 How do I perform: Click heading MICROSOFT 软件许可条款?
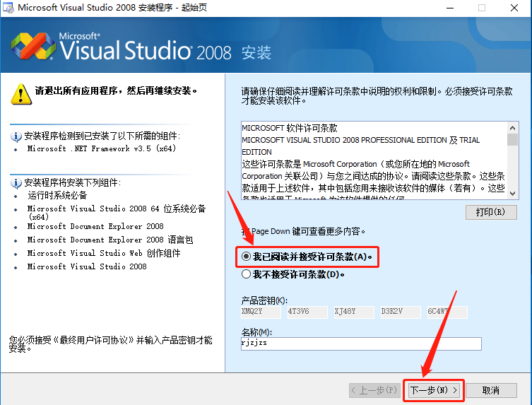pyautogui.click(x=290, y=128)
